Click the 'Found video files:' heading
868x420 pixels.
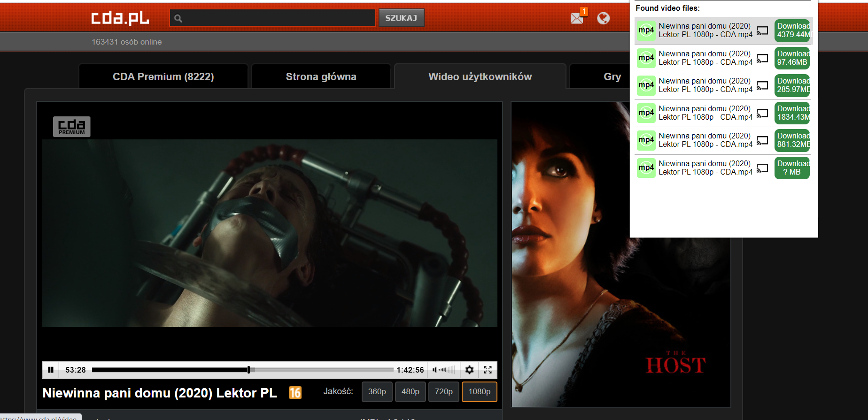pyautogui.click(x=667, y=8)
